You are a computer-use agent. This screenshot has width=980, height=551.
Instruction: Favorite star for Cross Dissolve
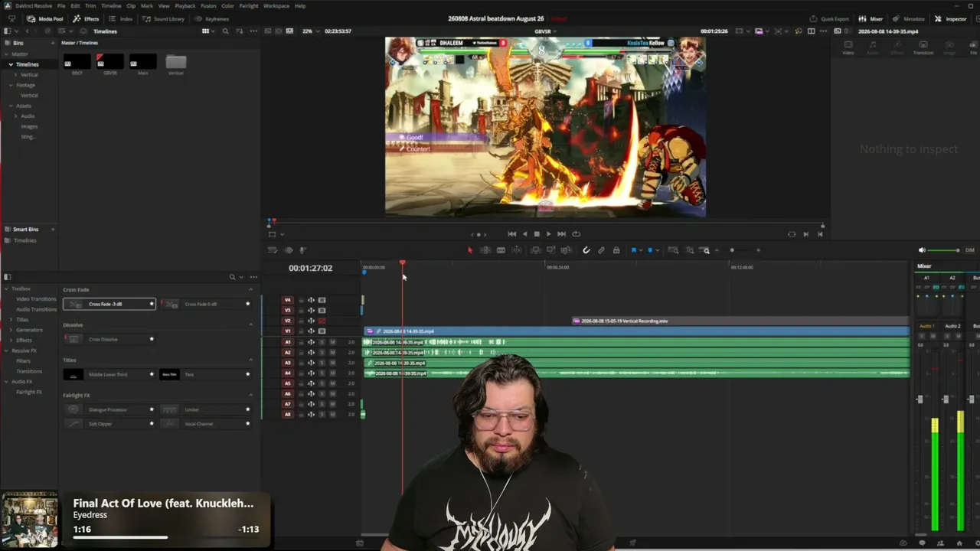(152, 339)
